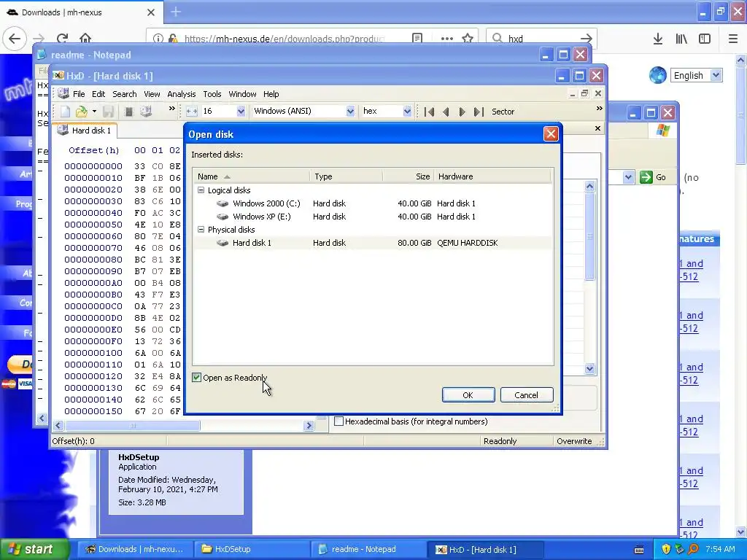
Task: Go to the previous sector
Action: (x=446, y=112)
